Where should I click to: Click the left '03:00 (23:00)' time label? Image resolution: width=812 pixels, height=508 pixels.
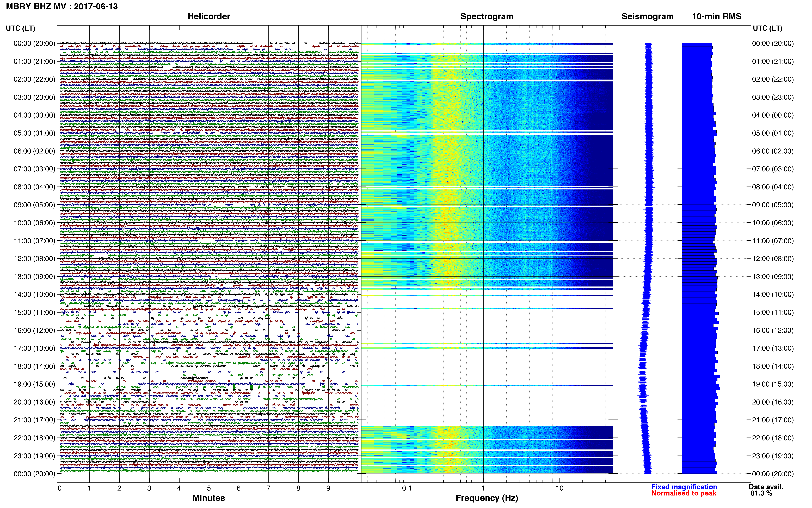[34, 97]
